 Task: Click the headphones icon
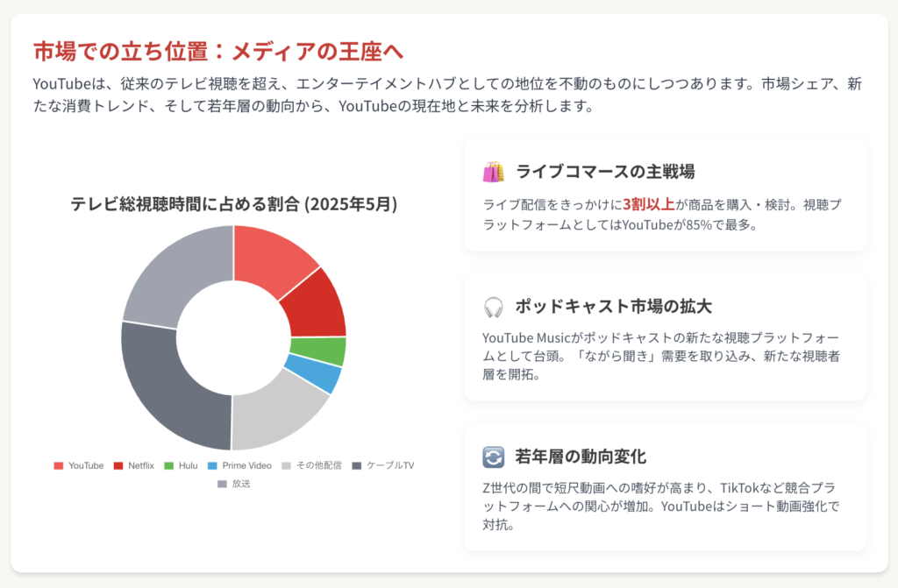click(x=494, y=307)
